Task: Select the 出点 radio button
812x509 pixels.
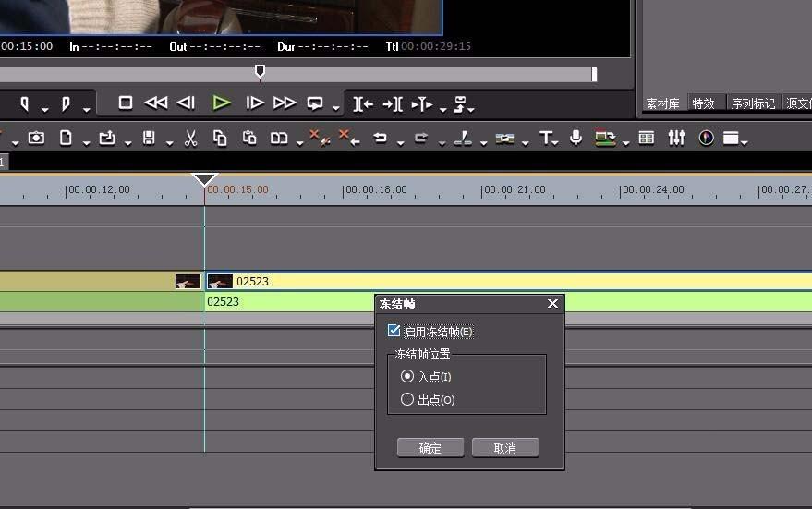Action: click(x=407, y=400)
